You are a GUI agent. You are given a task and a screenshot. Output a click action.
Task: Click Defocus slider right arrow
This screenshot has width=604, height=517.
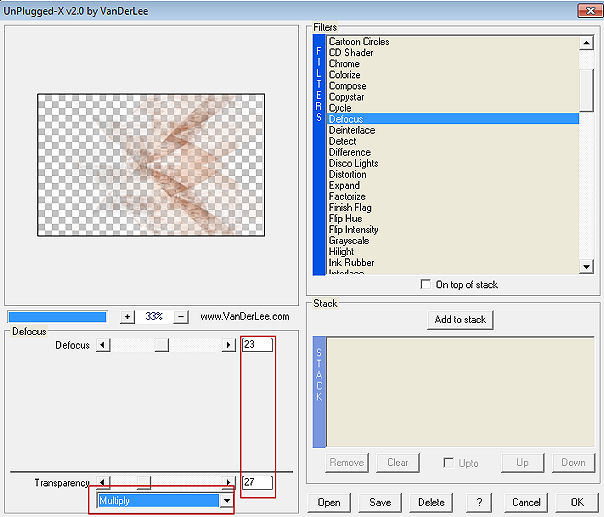click(x=228, y=345)
